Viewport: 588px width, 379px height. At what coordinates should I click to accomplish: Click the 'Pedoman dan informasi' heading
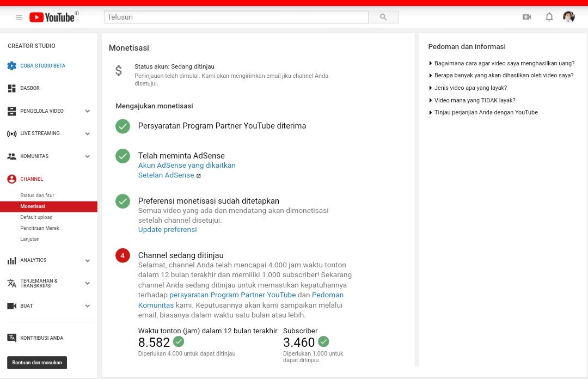[x=467, y=46]
